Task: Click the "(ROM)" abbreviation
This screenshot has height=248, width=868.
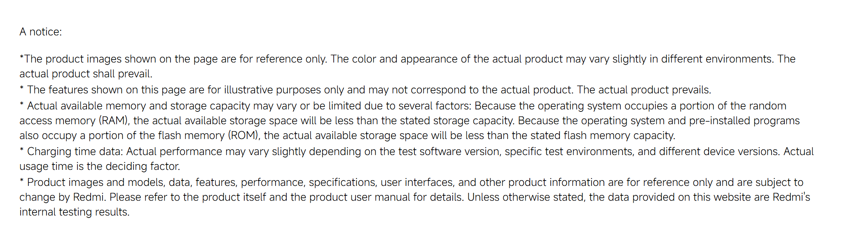Action: pyautogui.click(x=244, y=136)
